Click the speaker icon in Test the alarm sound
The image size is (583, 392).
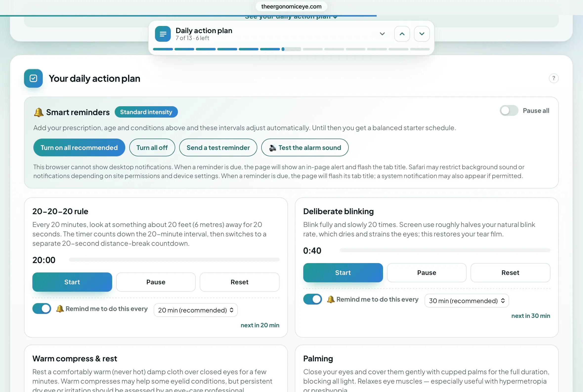[x=273, y=148]
